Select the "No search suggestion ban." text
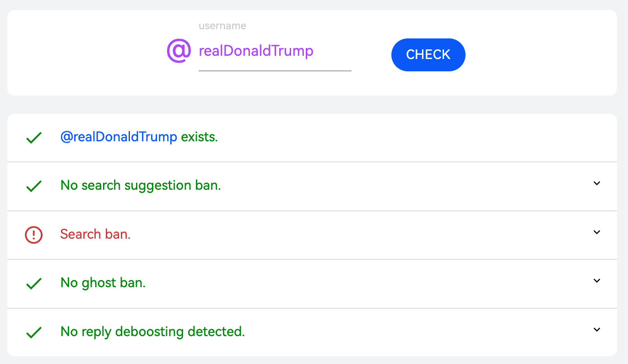The width and height of the screenshot is (628, 364). pos(141,185)
